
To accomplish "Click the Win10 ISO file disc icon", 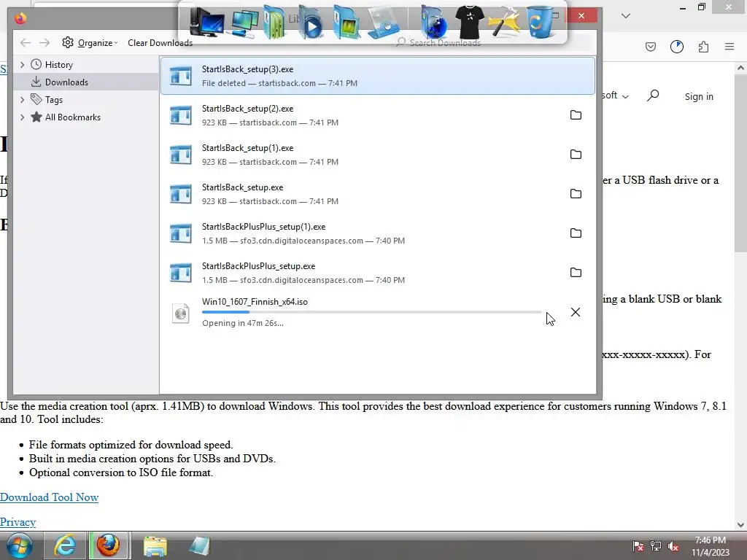I will [181, 314].
